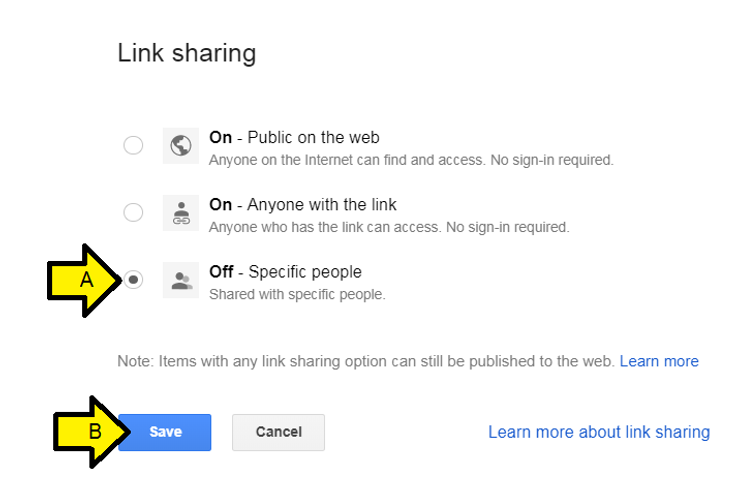Click the Link sharing dialog heading
Screen dimensions: 740x491
[187, 52]
